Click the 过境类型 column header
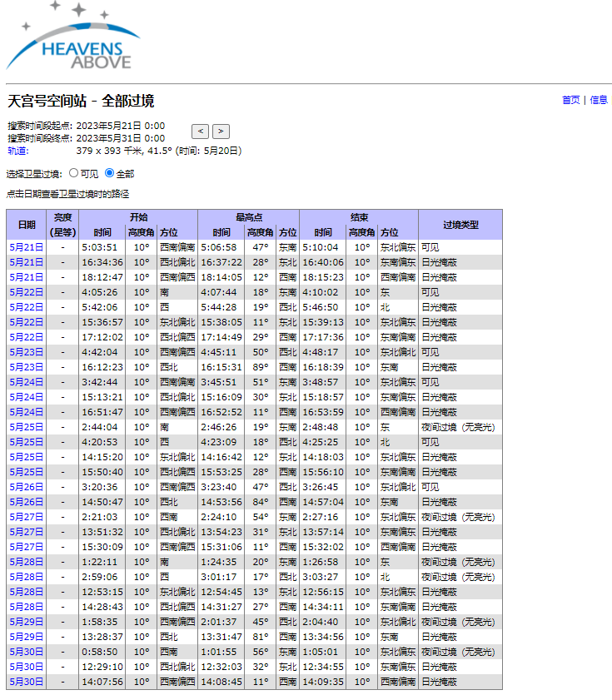The image size is (612, 700). tap(460, 225)
